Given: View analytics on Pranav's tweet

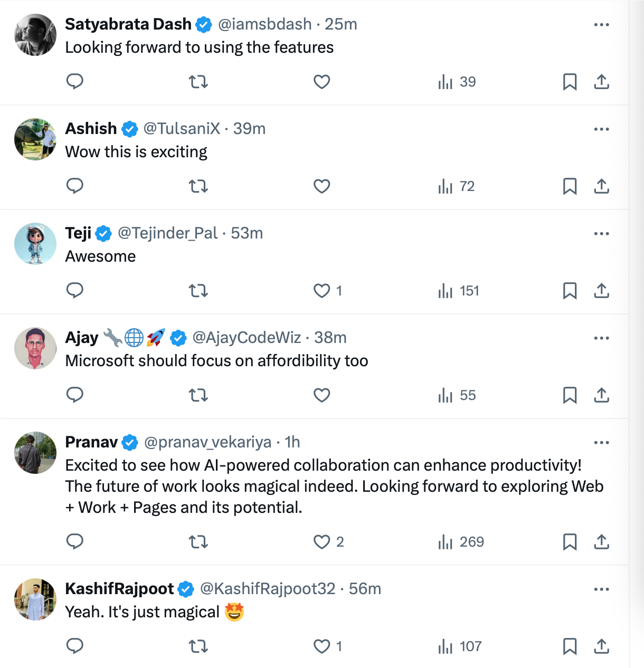Looking at the screenshot, I should pos(461,542).
